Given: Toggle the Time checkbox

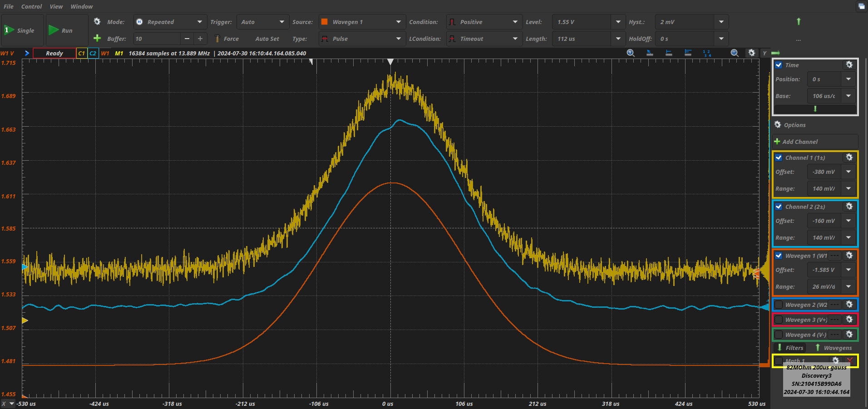Looking at the screenshot, I should point(779,65).
